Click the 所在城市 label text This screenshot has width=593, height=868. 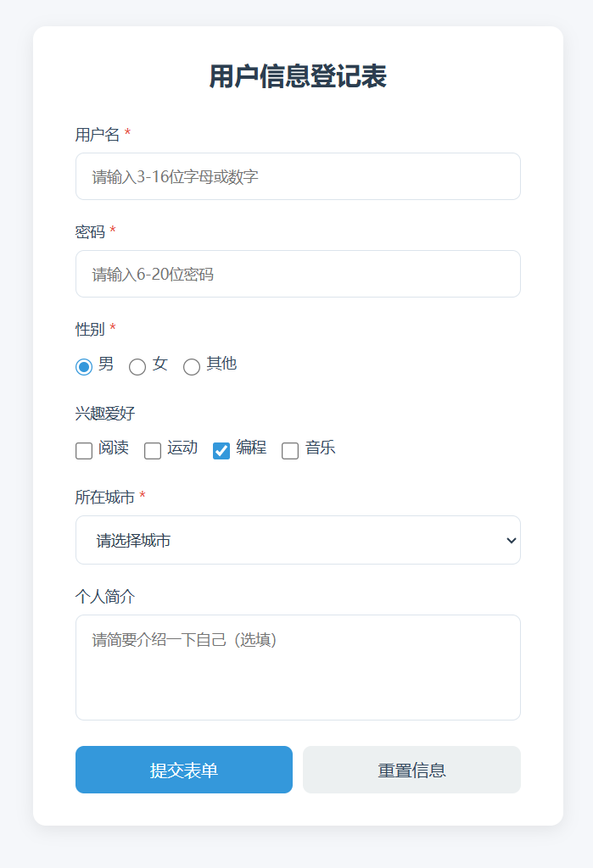click(105, 497)
